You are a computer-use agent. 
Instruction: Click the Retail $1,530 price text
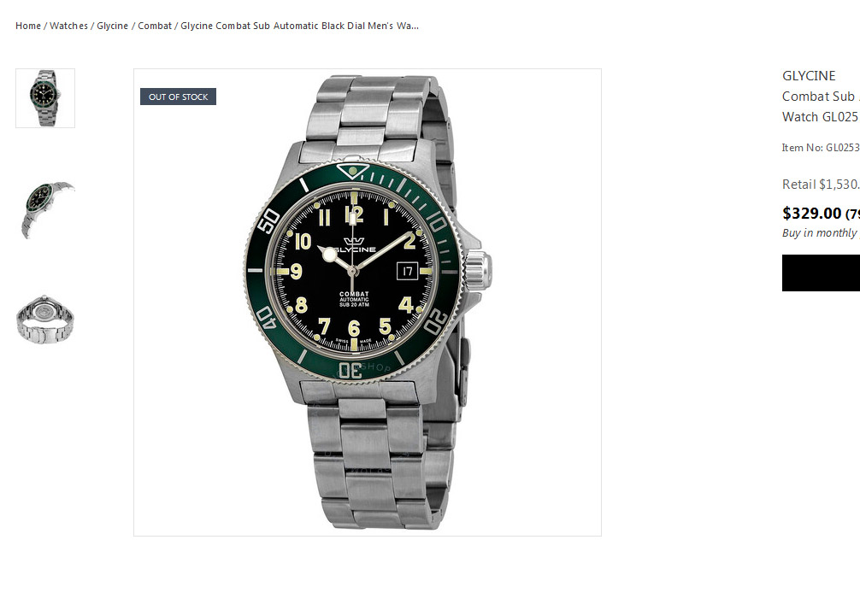[x=821, y=185]
